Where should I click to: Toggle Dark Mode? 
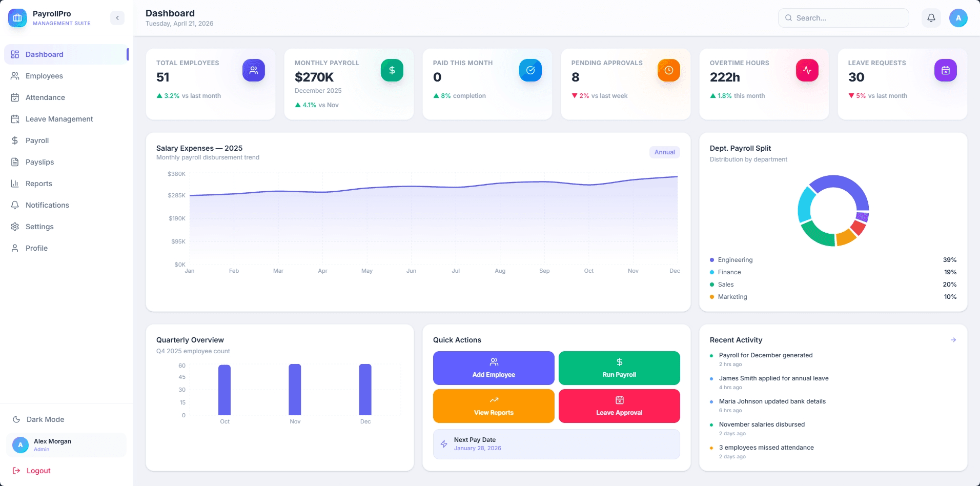(45, 419)
